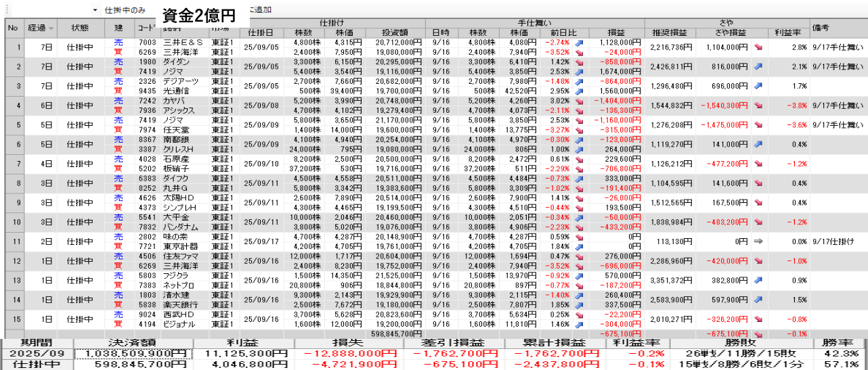Click the 9/17手仕舞い note in row 1
Screen dimensions: 868x370
point(838,47)
